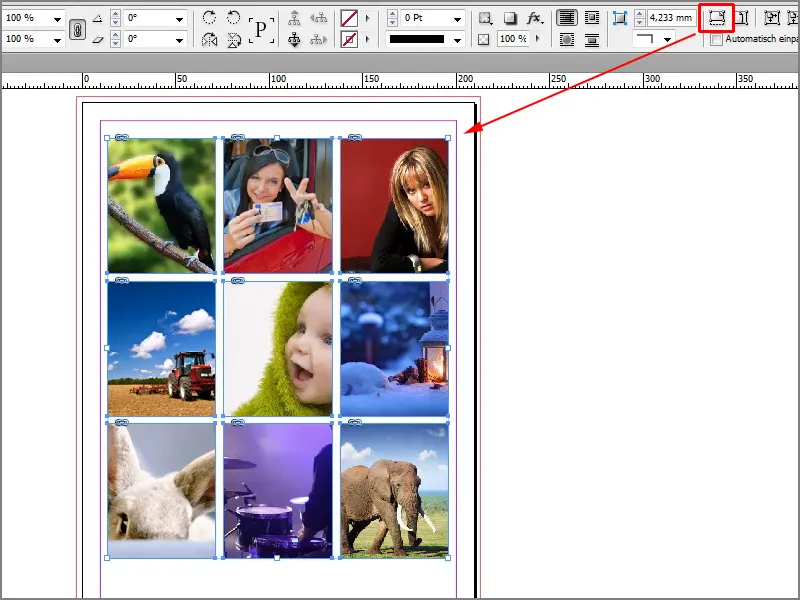This screenshot has height=600, width=800.
Task: Click the rotation angle icon
Action: [97, 18]
